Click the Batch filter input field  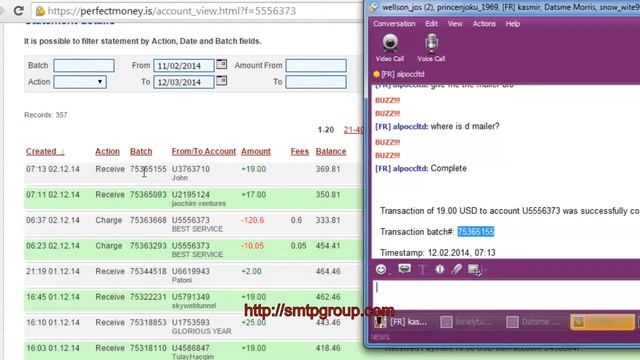point(84,65)
